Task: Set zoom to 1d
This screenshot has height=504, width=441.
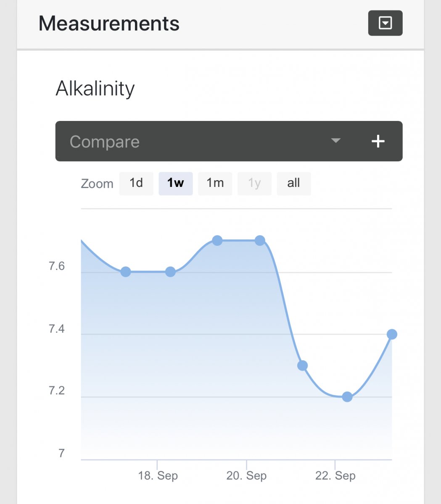Action: click(x=136, y=183)
